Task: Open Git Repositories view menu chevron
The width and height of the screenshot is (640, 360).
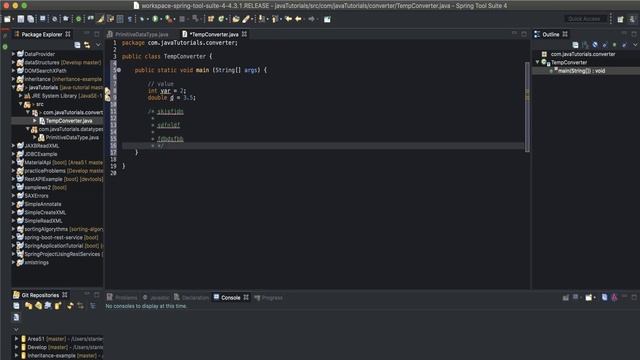Action: click(16, 329)
